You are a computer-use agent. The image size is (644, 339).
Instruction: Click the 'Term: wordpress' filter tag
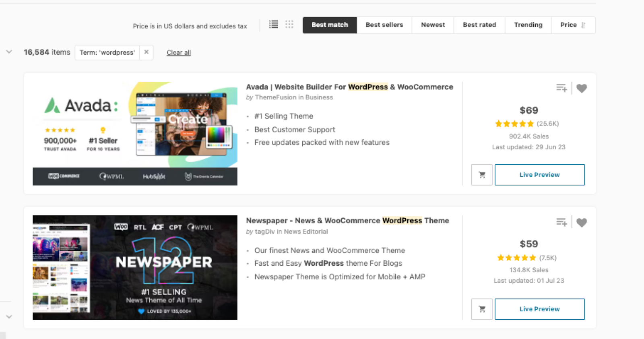(107, 52)
